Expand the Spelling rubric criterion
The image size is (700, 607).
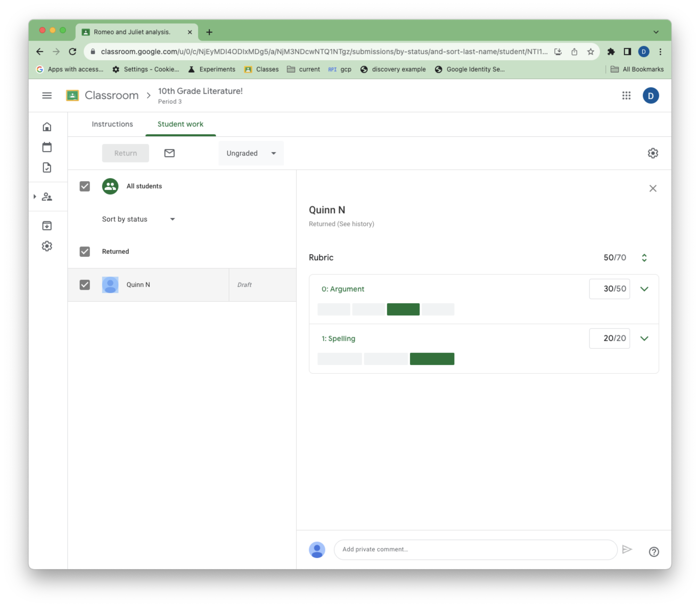(644, 338)
